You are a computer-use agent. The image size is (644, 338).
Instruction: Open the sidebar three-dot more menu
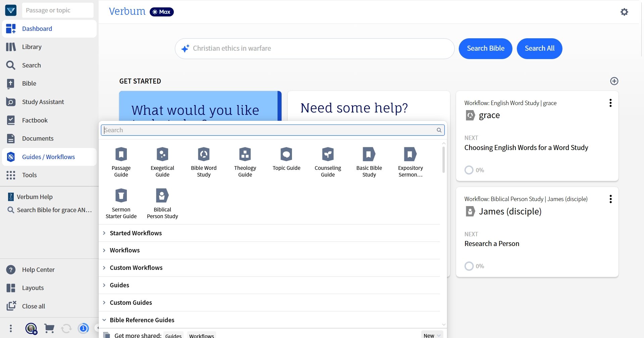pos(11,328)
